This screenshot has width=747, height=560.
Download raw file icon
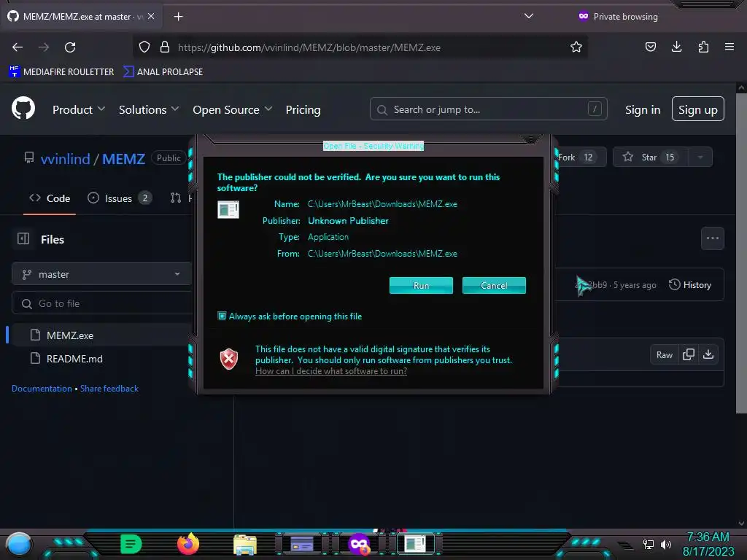708,354
